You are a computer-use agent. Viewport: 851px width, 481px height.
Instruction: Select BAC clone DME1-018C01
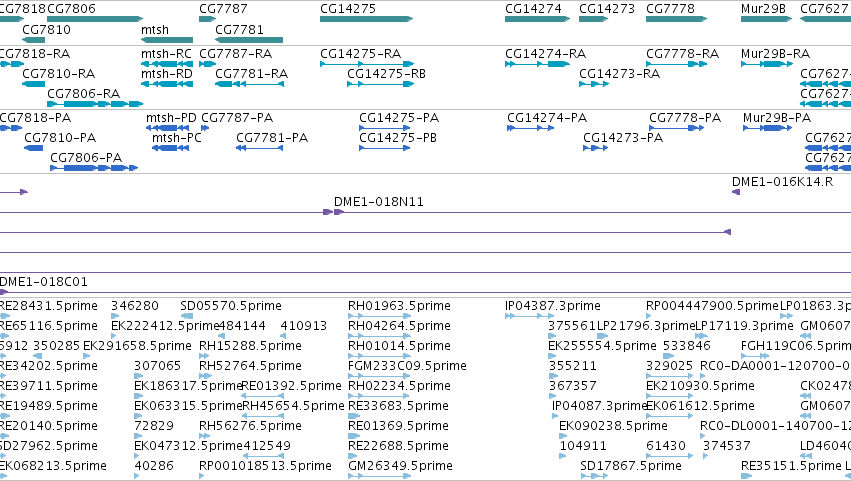point(426,292)
